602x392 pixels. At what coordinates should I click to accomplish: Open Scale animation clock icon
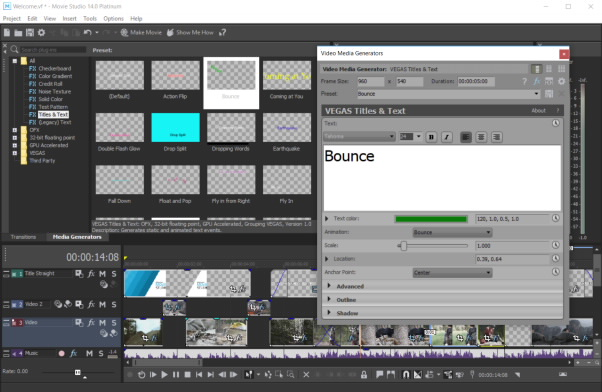tap(556, 245)
